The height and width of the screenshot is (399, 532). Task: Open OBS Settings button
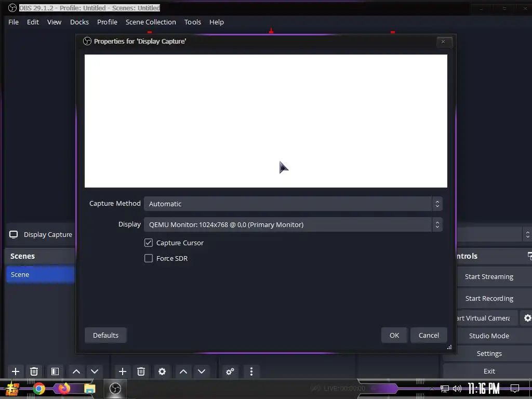click(x=489, y=353)
